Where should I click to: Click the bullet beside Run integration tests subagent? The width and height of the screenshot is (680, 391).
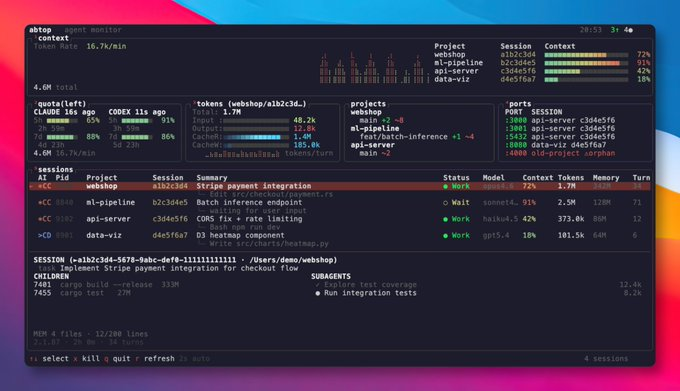pos(317,293)
